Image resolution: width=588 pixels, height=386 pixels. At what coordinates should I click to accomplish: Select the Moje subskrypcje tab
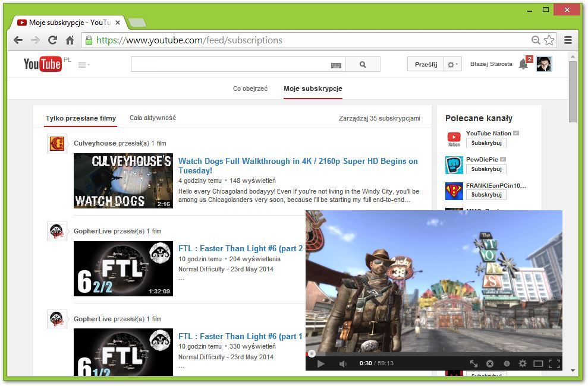(313, 88)
